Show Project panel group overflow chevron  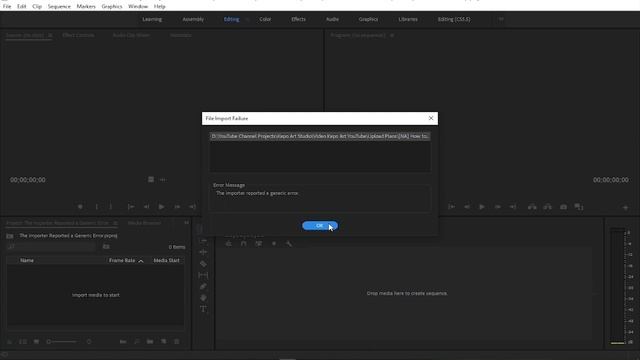[186, 223]
